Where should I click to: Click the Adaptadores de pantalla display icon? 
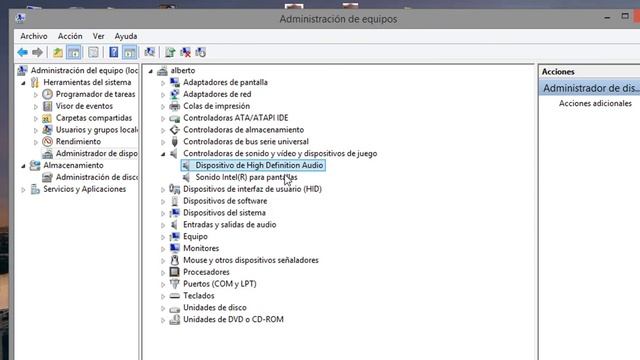(x=175, y=82)
